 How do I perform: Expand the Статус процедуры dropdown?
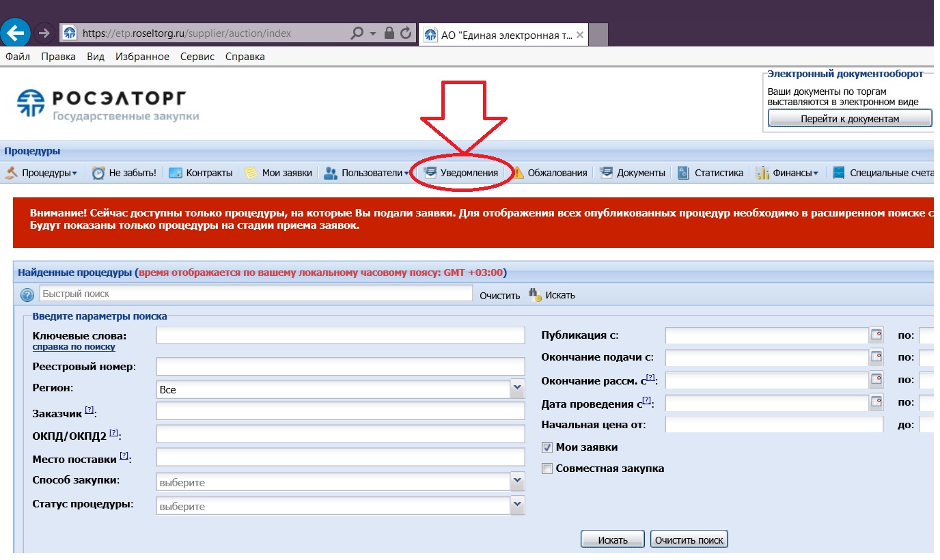click(517, 506)
